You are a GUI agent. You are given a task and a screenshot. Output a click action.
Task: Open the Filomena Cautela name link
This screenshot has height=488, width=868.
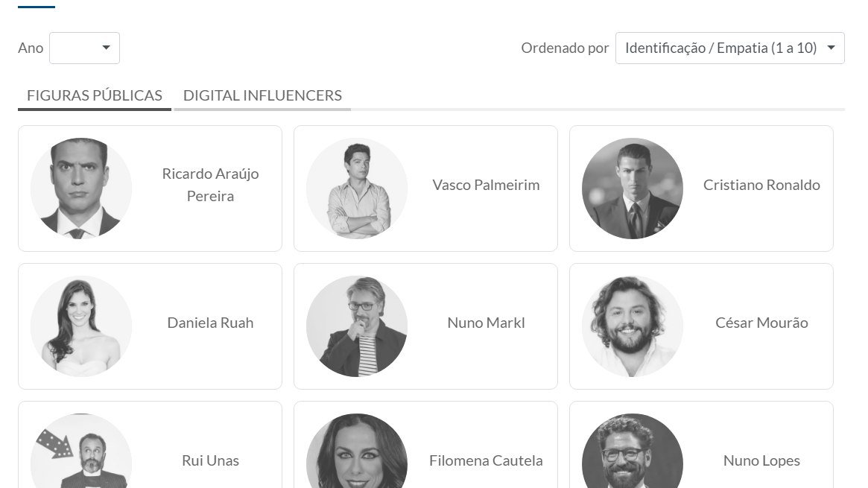click(486, 460)
